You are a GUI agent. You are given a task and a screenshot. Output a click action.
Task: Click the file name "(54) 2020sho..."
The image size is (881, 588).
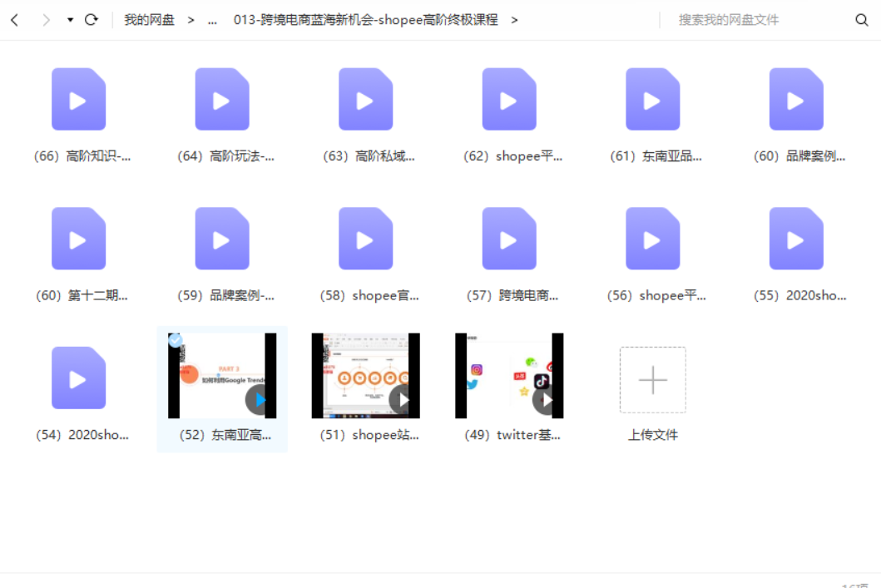click(82, 435)
